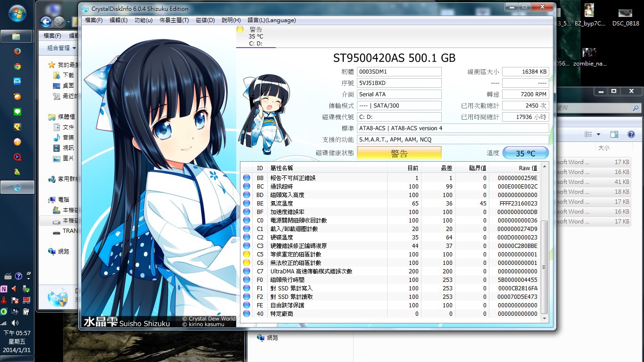The height and width of the screenshot is (362, 644).
Task: Open the view options dropdown arrow in Explorer
Action: click(x=598, y=134)
